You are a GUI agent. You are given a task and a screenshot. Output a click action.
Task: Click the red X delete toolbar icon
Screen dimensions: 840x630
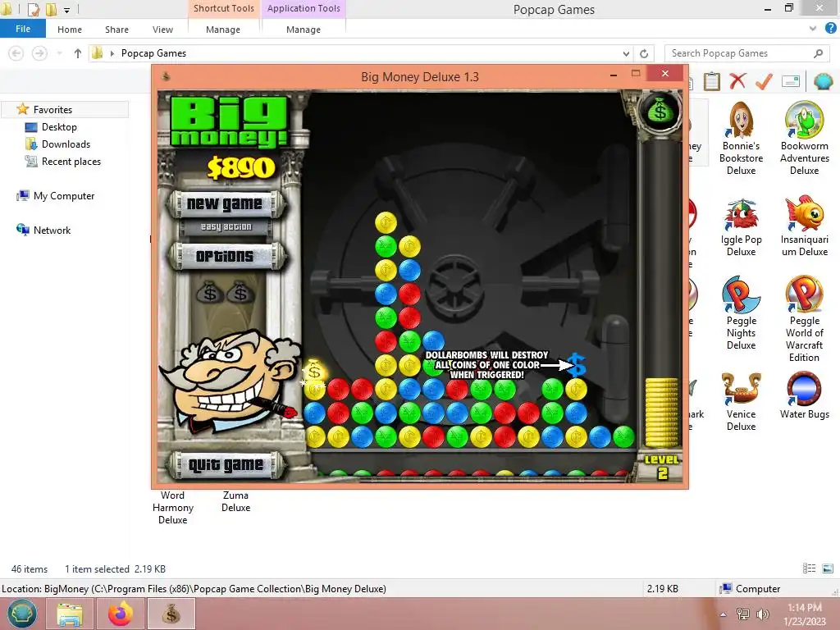coord(737,81)
